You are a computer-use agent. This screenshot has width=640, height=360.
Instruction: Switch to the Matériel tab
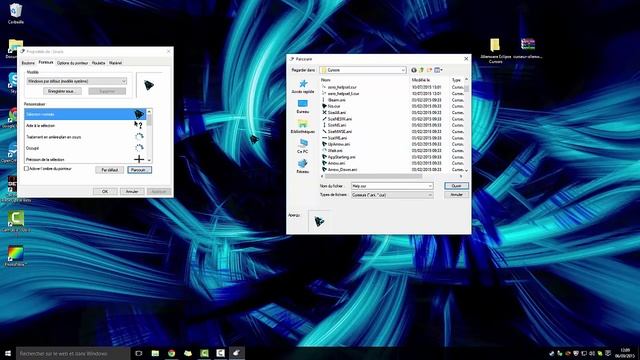click(x=116, y=63)
